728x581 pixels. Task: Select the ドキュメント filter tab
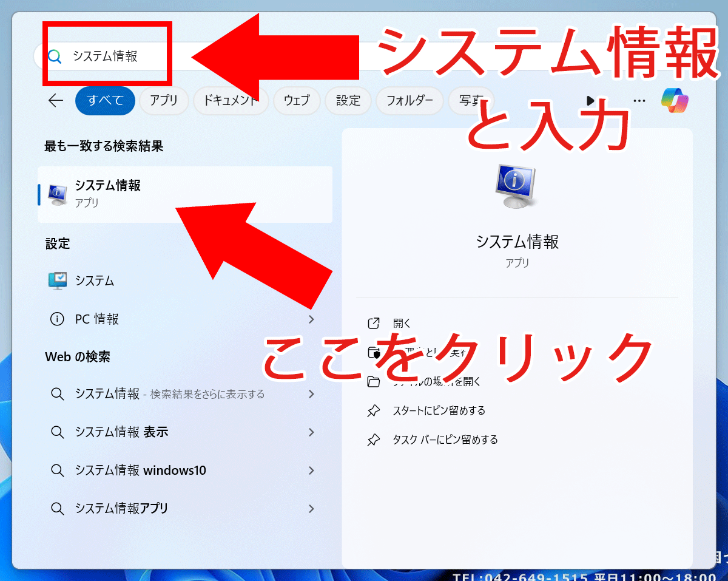[231, 101]
